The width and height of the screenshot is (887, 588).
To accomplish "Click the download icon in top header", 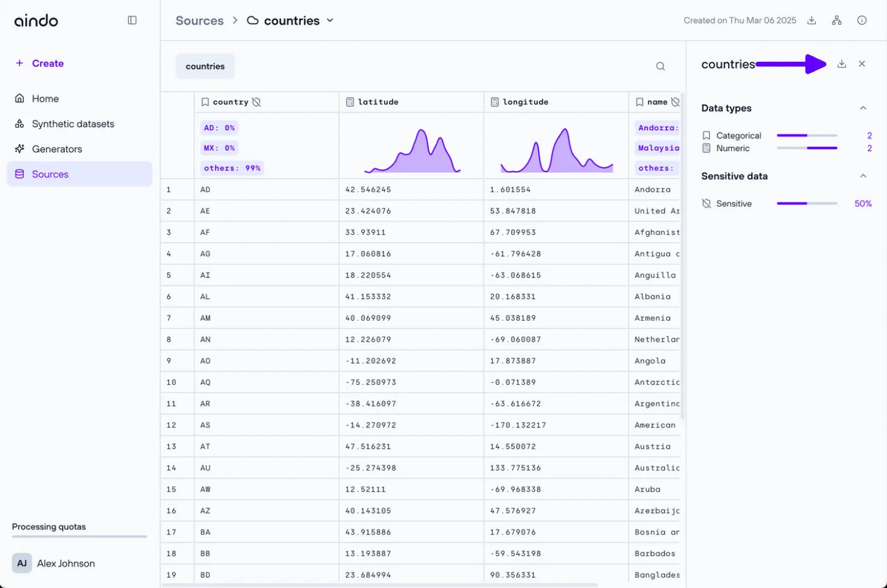I will pyautogui.click(x=811, y=20).
